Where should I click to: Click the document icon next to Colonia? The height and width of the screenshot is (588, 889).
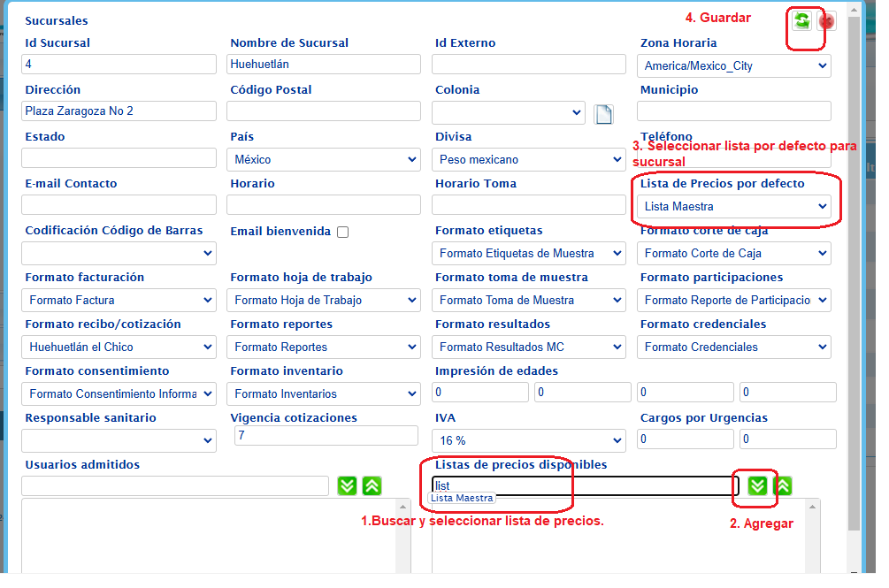tap(603, 114)
